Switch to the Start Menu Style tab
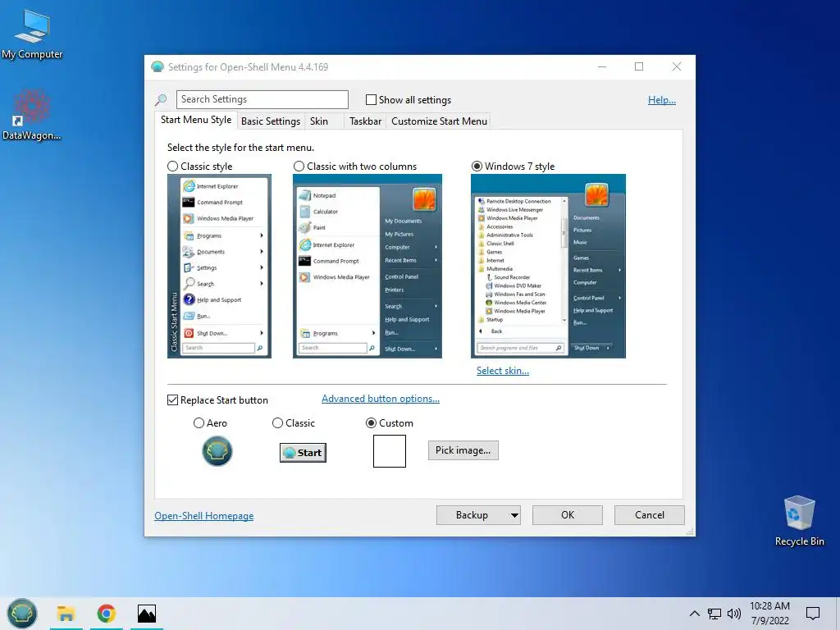 click(196, 120)
